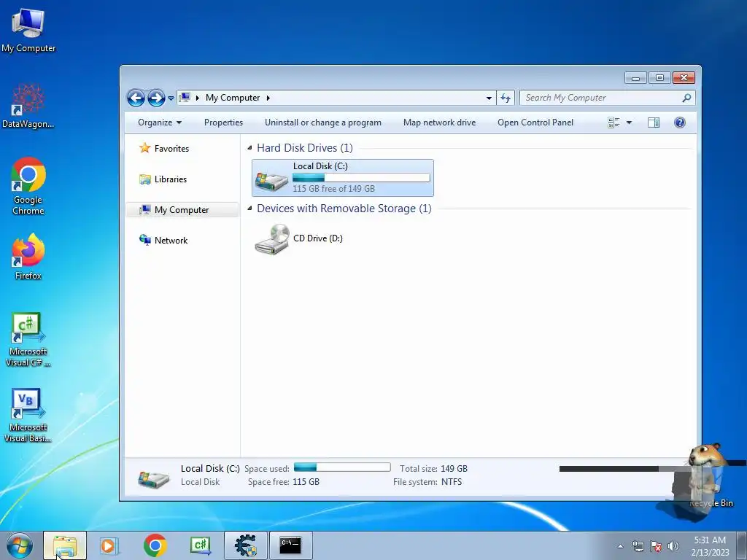This screenshot has height=560, width=747.
Task: Open Windows Media Player from taskbar
Action: click(109, 545)
